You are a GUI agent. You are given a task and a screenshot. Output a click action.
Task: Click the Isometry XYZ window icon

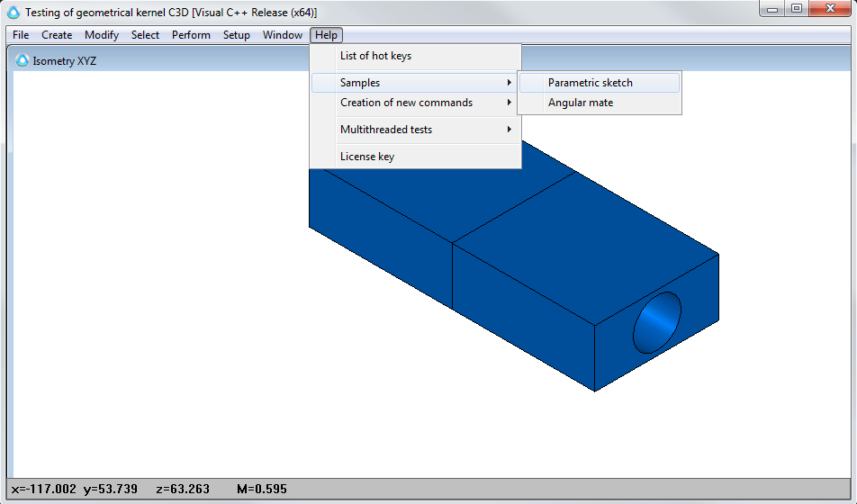[22, 60]
